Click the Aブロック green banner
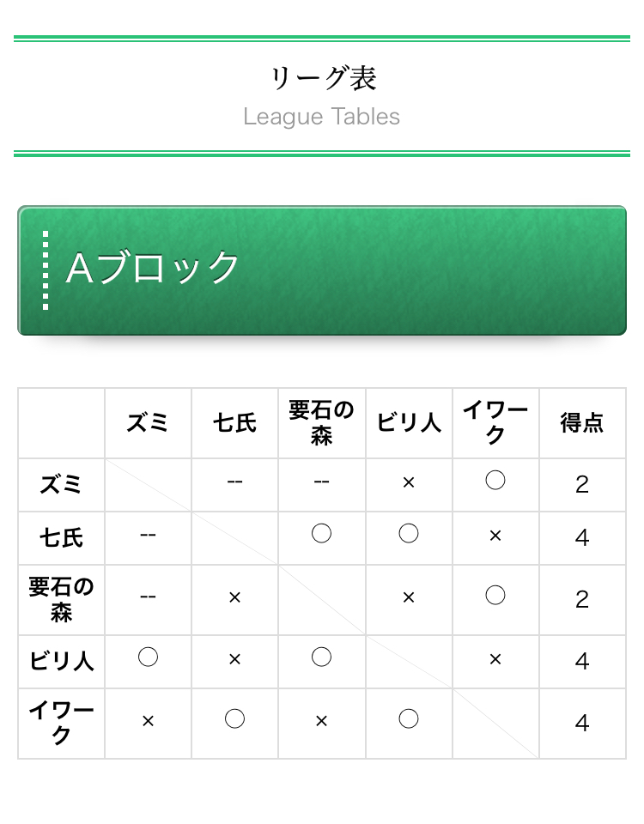The height and width of the screenshot is (824, 644). pos(322,270)
